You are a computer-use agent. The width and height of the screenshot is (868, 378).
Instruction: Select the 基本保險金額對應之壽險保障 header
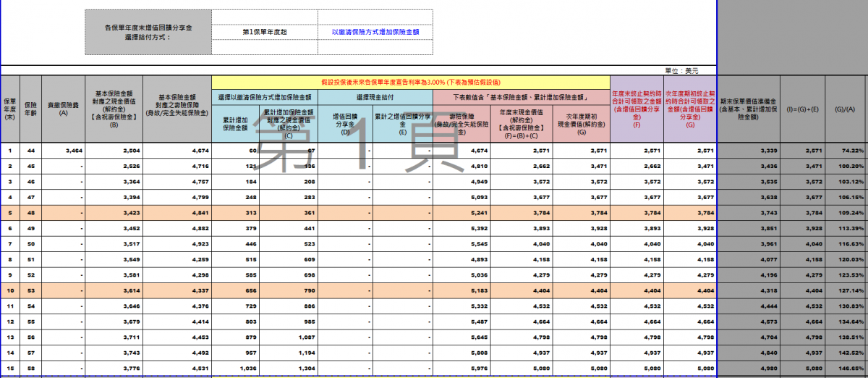pos(177,109)
